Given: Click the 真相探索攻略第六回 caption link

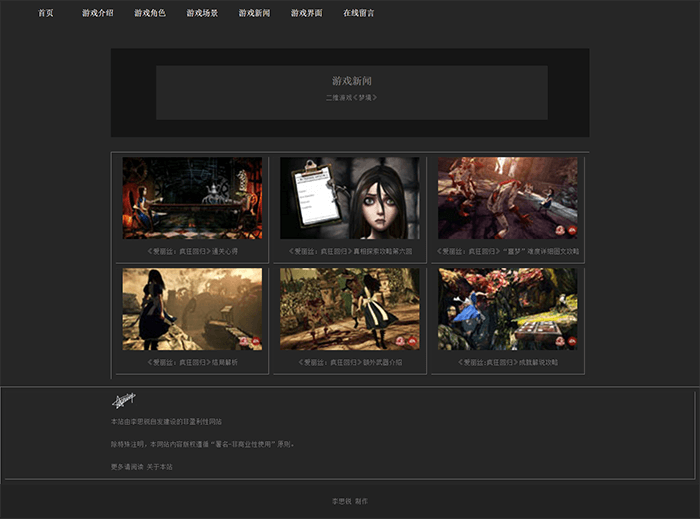Looking at the screenshot, I should pos(350,252).
